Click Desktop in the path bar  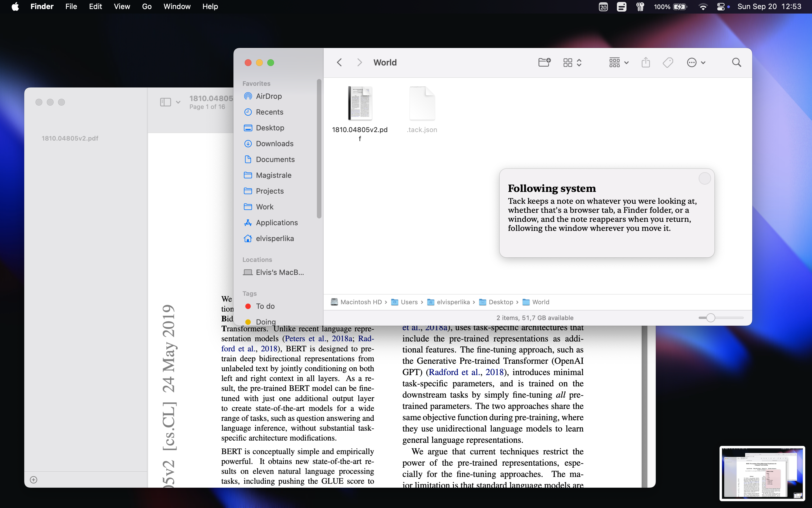coord(496,302)
